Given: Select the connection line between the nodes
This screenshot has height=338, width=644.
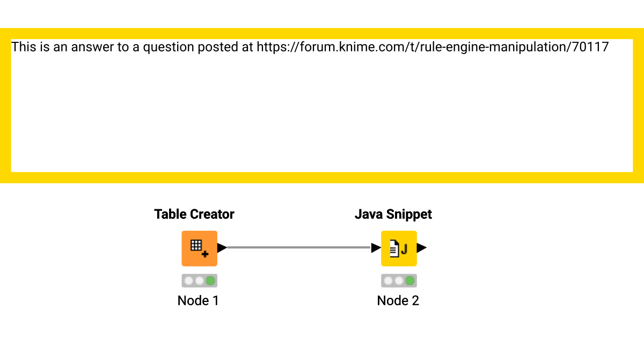Looking at the screenshot, I should (x=299, y=248).
